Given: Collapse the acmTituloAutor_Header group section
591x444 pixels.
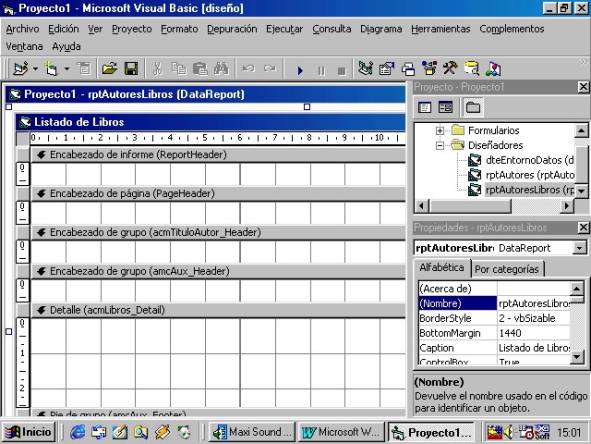Looking at the screenshot, I should pos(41,233).
